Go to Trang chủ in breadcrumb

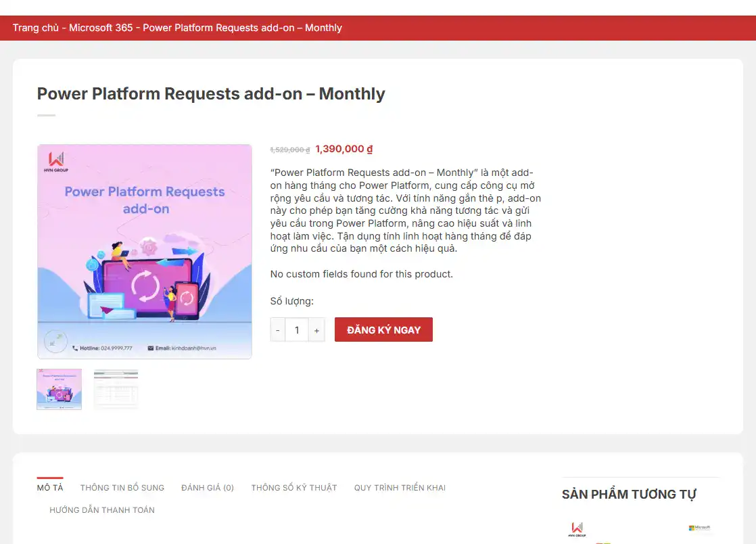tap(34, 28)
